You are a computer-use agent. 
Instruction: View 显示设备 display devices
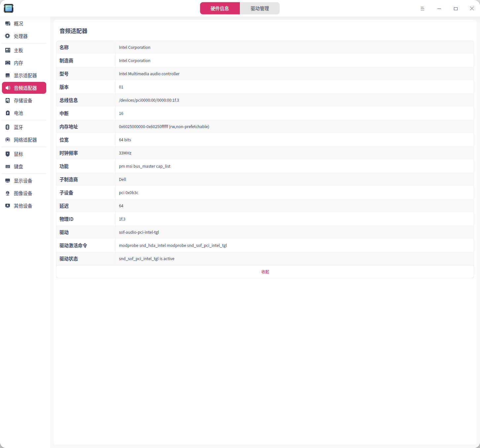tap(24, 181)
